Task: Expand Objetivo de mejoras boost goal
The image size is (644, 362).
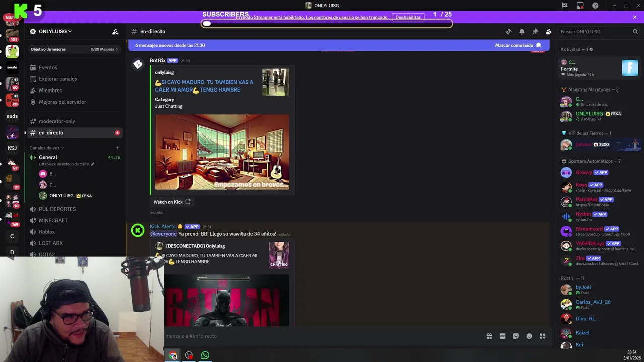Action: [74, 49]
